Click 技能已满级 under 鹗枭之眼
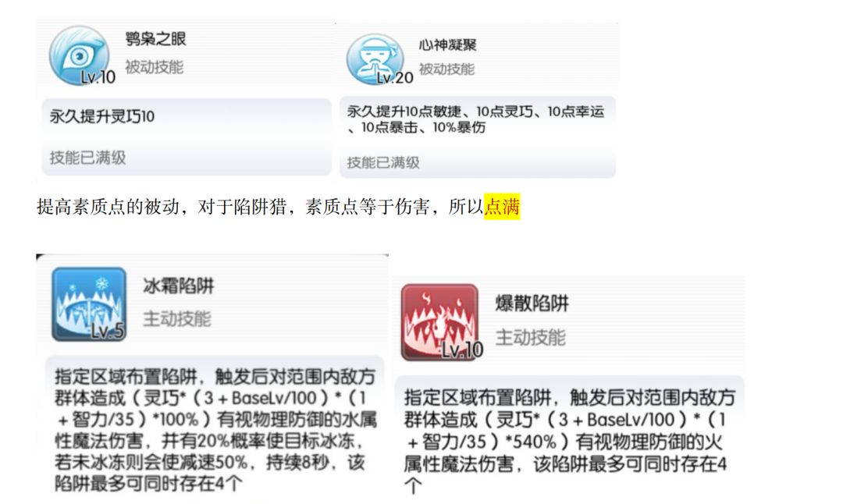The width and height of the screenshot is (843, 504). click(87, 158)
